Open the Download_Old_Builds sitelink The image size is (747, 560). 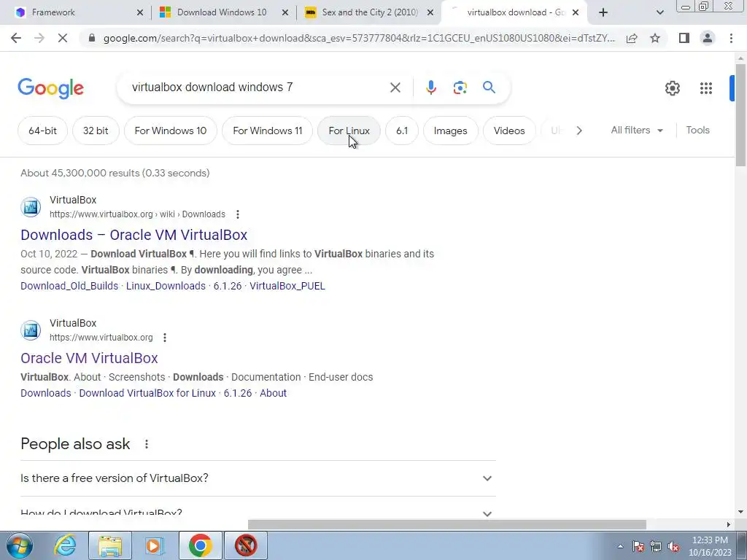pyautogui.click(x=69, y=286)
